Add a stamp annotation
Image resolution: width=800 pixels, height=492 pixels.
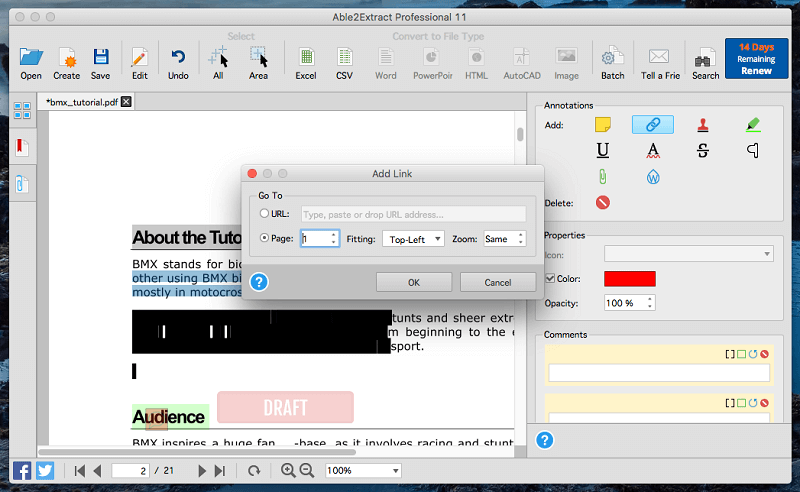703,125
